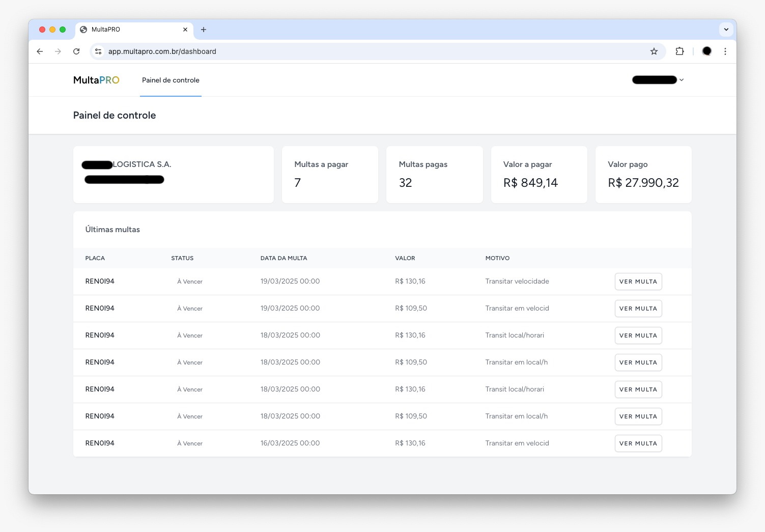The image size is (765, 532).
Task: Close the MultaPRO browser tab
Action: click(185, 30)
